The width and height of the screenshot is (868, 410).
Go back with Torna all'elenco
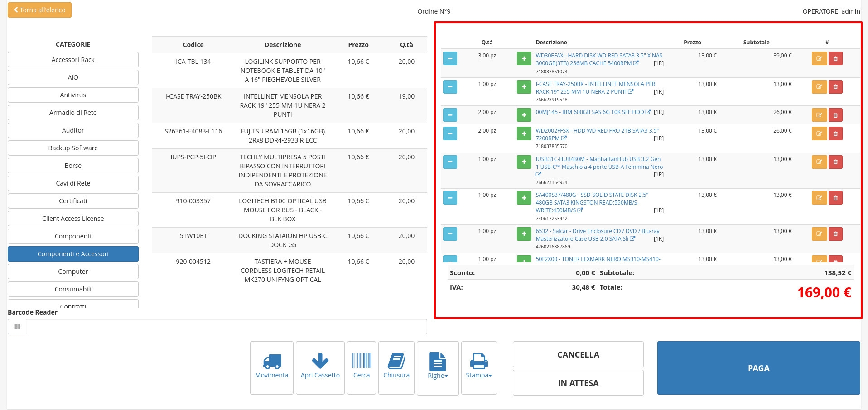(x=39, y=10)
